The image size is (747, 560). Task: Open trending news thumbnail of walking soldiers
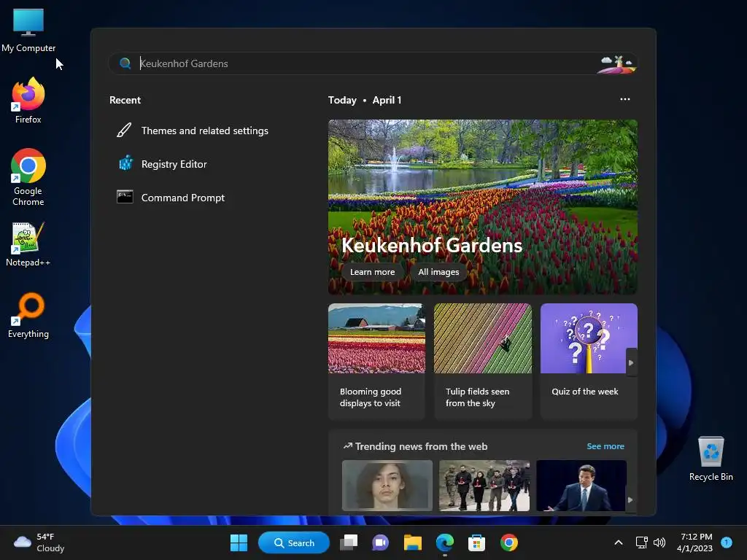coord(484,485)
